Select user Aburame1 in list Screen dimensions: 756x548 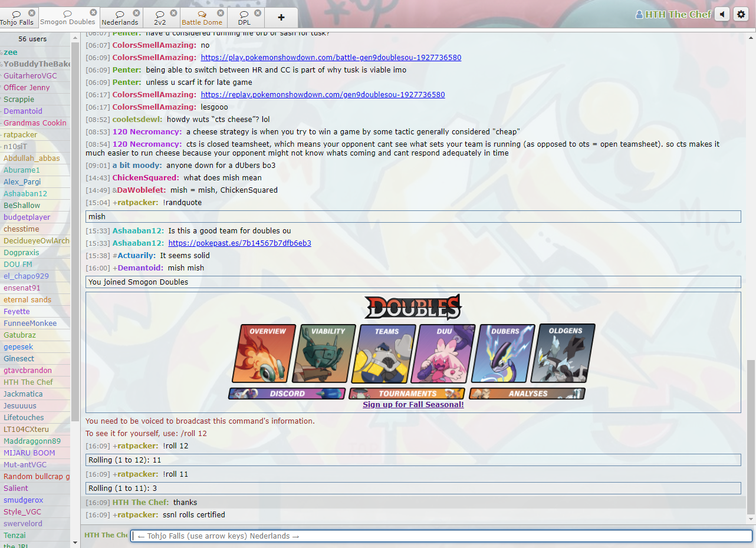tap(35, 170)
